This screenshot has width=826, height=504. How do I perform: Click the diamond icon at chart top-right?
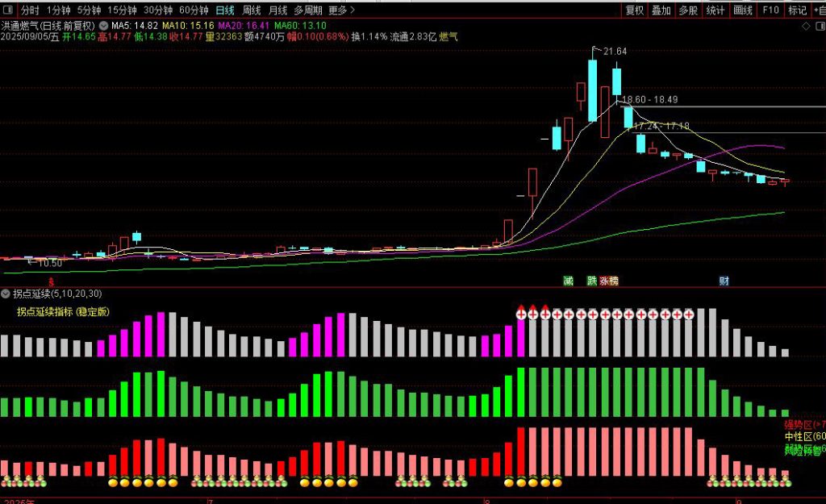click(805, 26)
